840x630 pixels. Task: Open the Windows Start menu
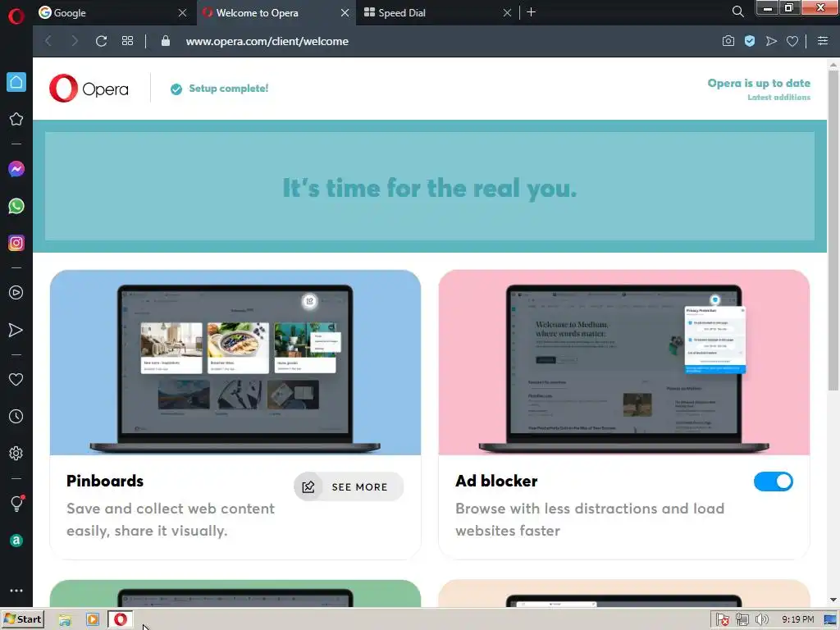(x=22, y=619)
